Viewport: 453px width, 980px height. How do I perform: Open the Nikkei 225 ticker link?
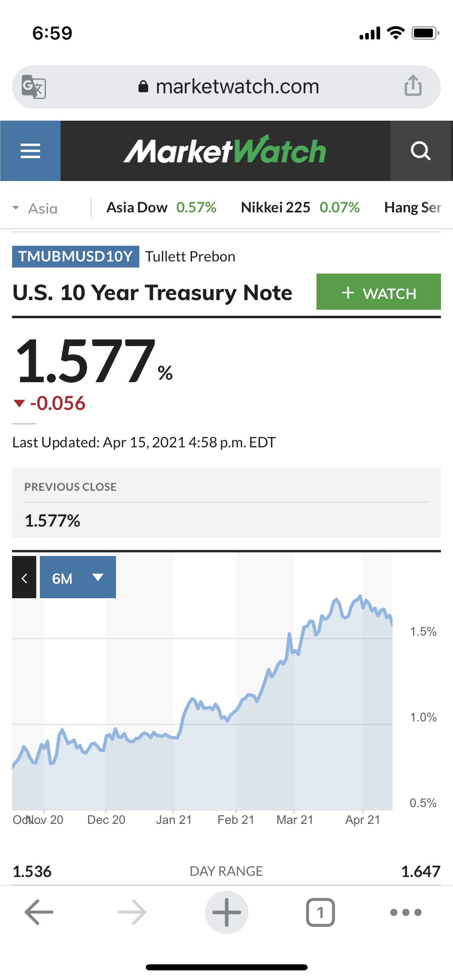click(300, 208)
